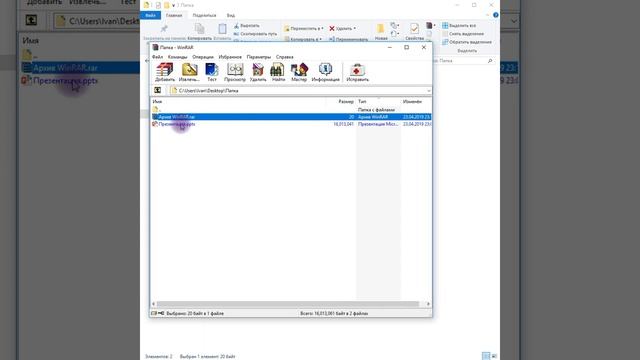Image resolution: width=640 pixels, height=360 pixels.
Task: Click Explorer's Вставить (Paste) ribbon icon
Action: pos(222,29)
